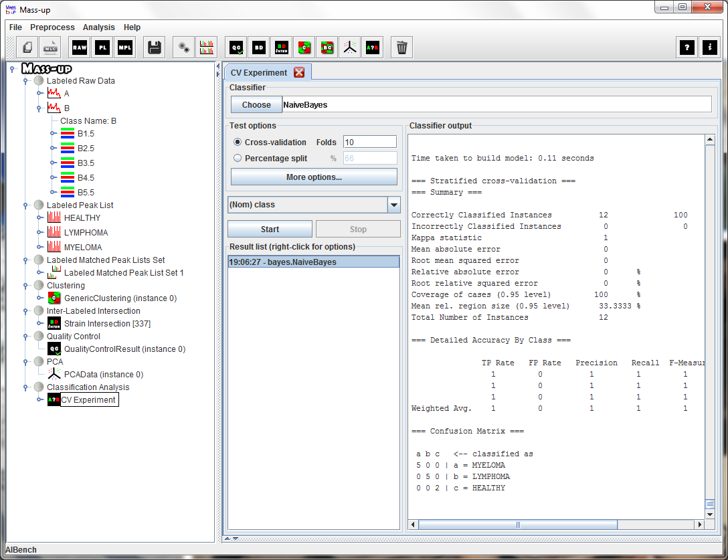Click the trash can delete icon
Viewport: 728px width, 560px height.
tap(401, 48)
